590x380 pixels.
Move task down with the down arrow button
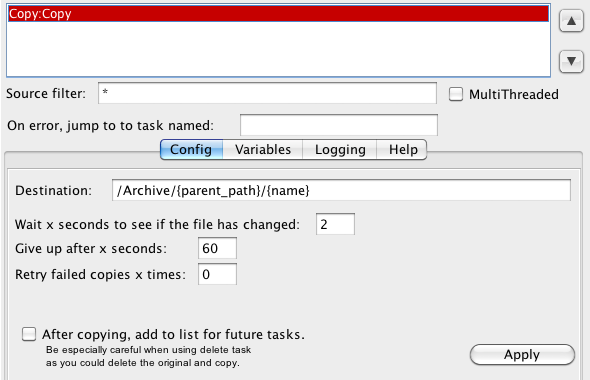(x=571, y=61)
